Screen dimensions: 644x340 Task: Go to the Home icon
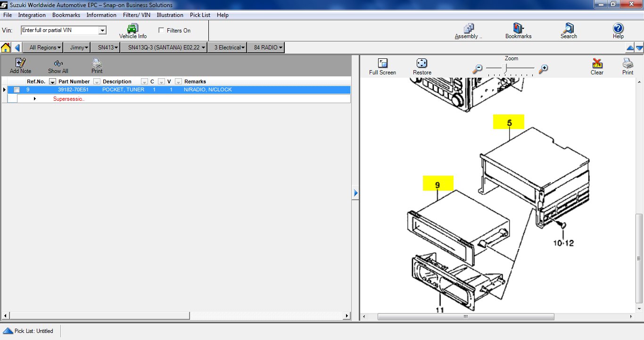pos(6,48)
